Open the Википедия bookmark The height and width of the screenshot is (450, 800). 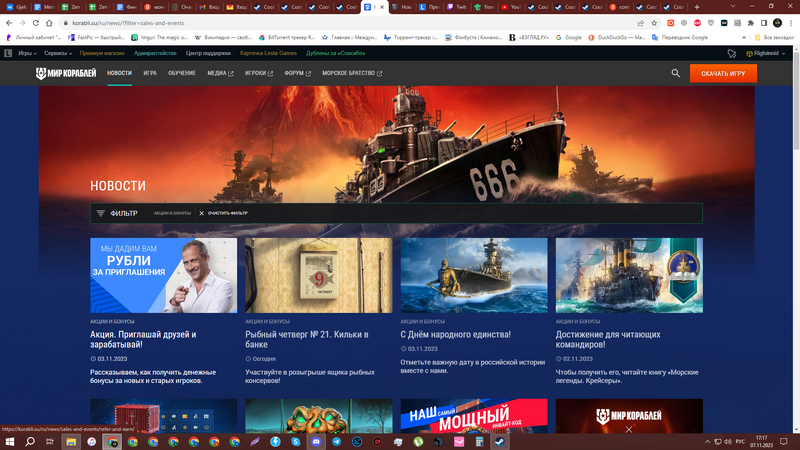[223, 37]
